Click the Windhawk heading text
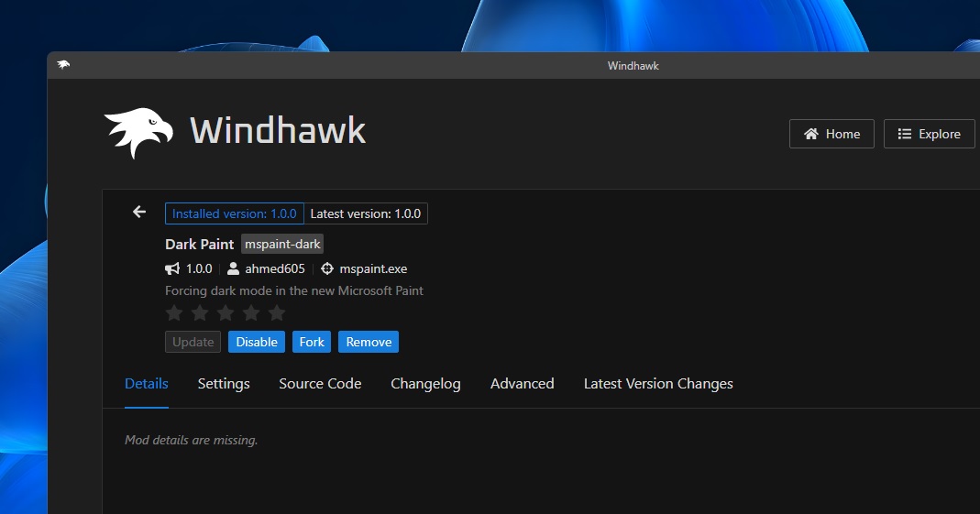 tap(278, 130)
